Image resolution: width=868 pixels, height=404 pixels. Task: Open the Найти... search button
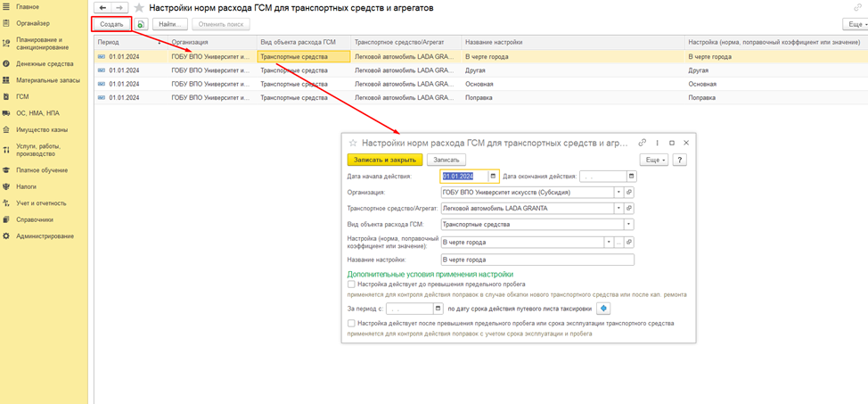click(170, 24)
